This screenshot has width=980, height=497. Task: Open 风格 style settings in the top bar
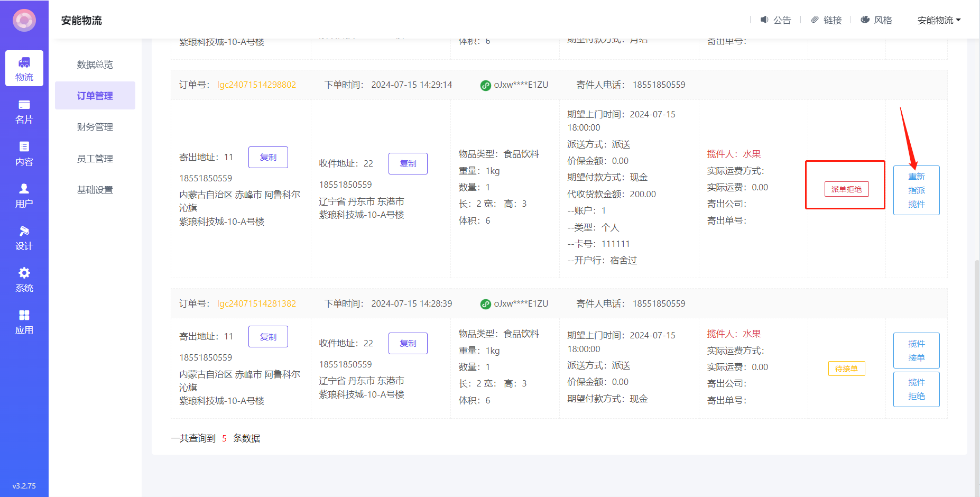pos(876,20)
